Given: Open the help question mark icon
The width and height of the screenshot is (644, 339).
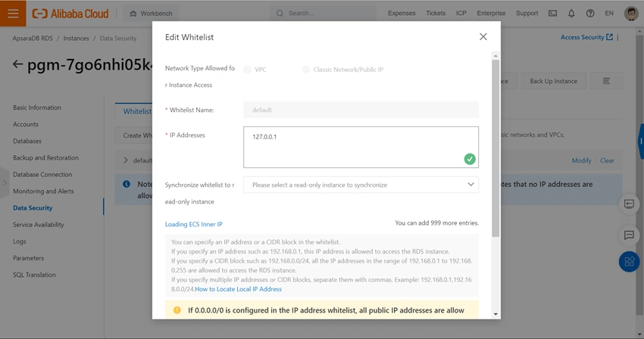Looking at the screenshot, I should [x=590, y=14].
